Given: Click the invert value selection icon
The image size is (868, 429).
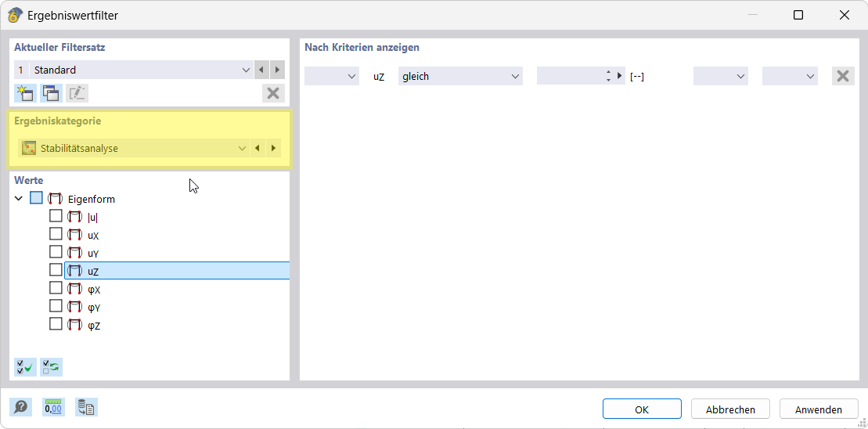Looking at the screenshot, I should tap(51, 366).
